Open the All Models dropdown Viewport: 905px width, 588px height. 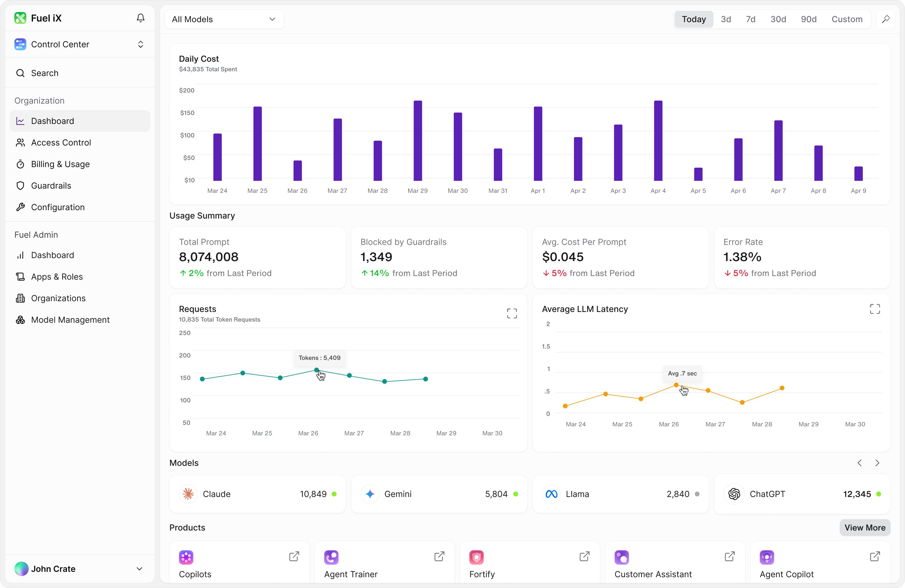(224, 19)
